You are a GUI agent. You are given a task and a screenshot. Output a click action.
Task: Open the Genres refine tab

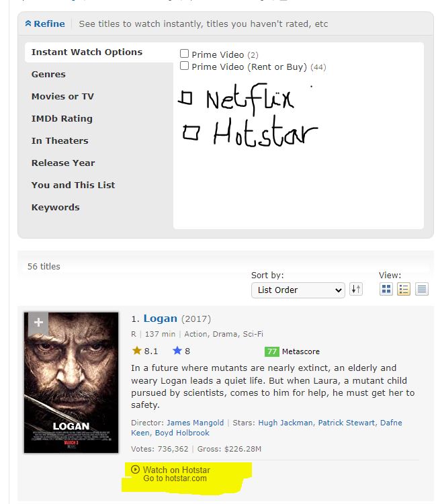click(x=48, y=74)
